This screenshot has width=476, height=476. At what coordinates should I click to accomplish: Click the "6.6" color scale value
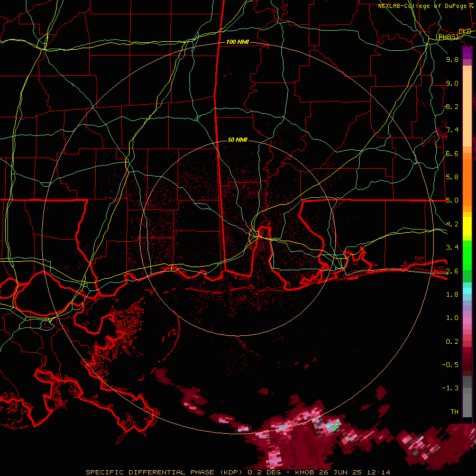(x=452, y=153)
